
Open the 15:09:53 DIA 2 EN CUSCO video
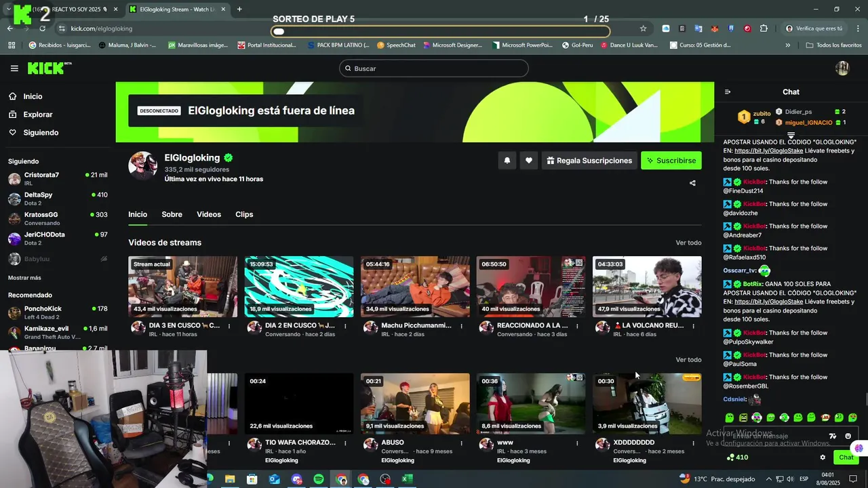299,287
